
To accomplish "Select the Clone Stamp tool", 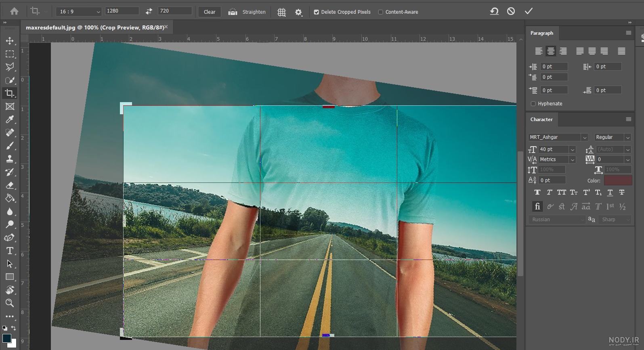I will pos(10,159).
